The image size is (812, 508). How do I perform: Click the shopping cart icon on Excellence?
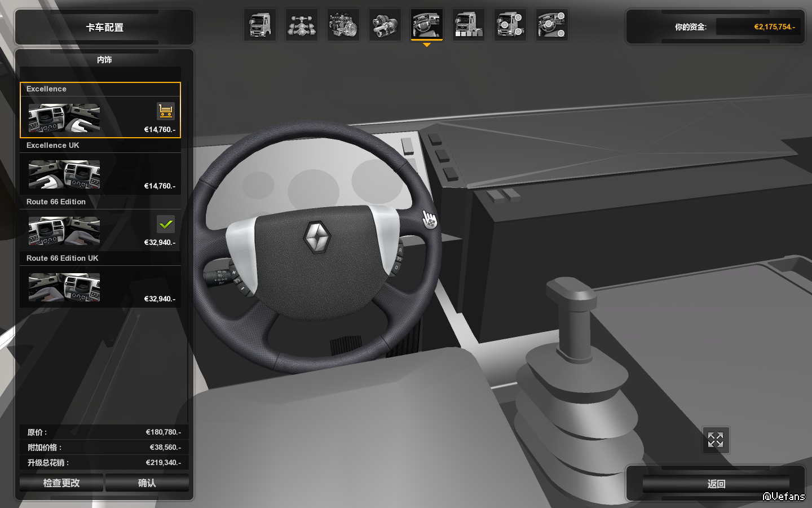[165, 111]
